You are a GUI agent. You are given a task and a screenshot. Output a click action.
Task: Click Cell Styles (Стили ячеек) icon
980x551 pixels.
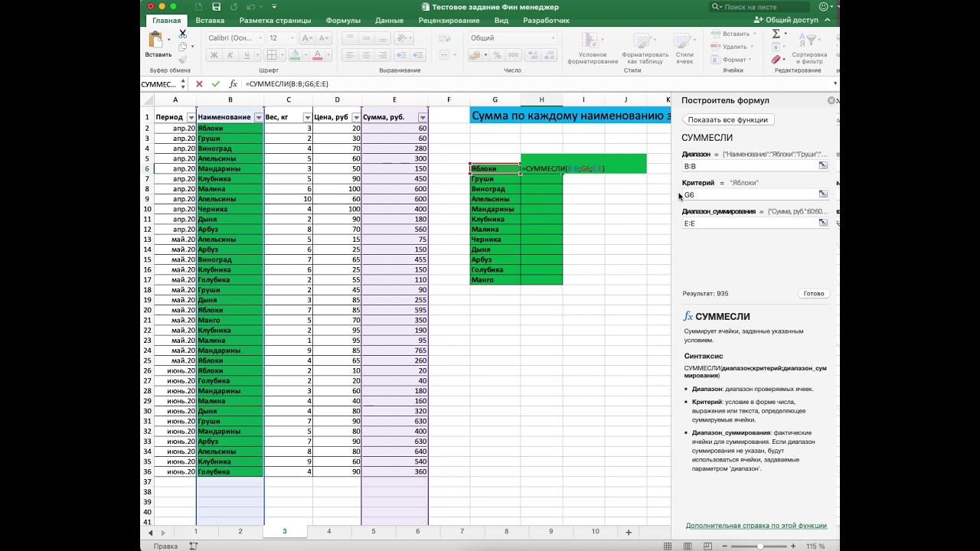coord(684,41)
